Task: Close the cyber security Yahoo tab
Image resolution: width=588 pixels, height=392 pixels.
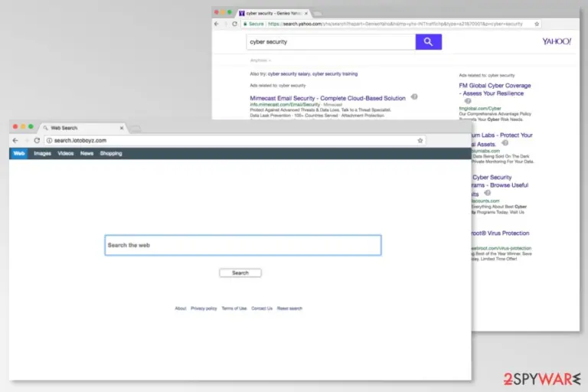Action: click(x=306, y=13)
